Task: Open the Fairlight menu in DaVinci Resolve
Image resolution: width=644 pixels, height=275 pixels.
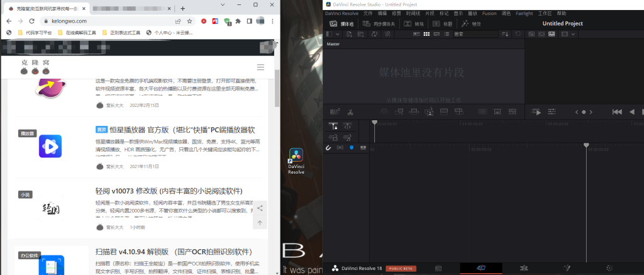Action: coord(525,14)
